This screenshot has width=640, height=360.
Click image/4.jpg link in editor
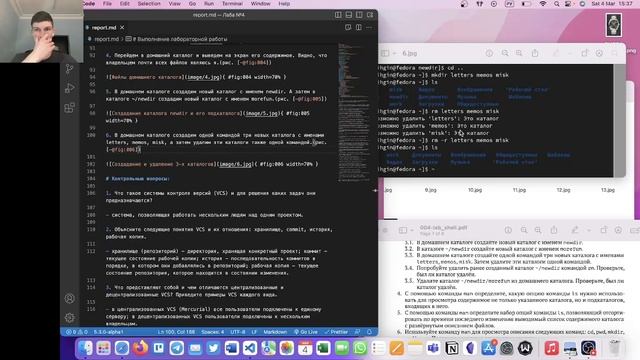tap(203, 77)
